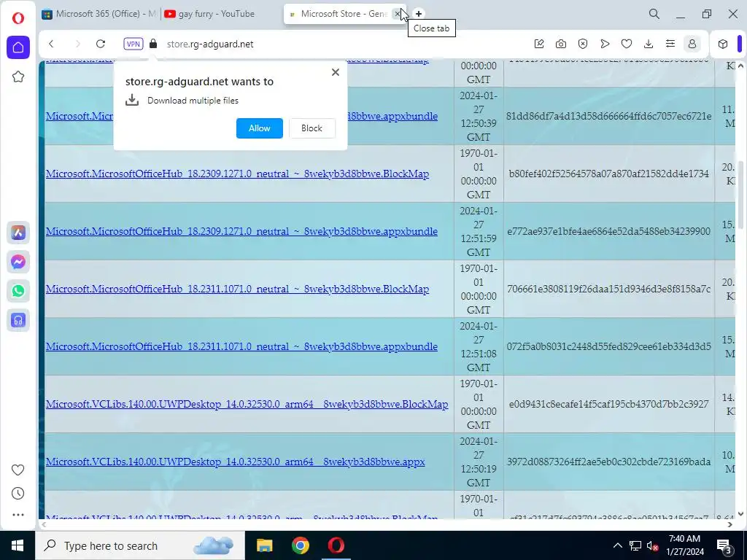Open the notification center icon
This screenshot has height=560, width=747.
[724, 546]
